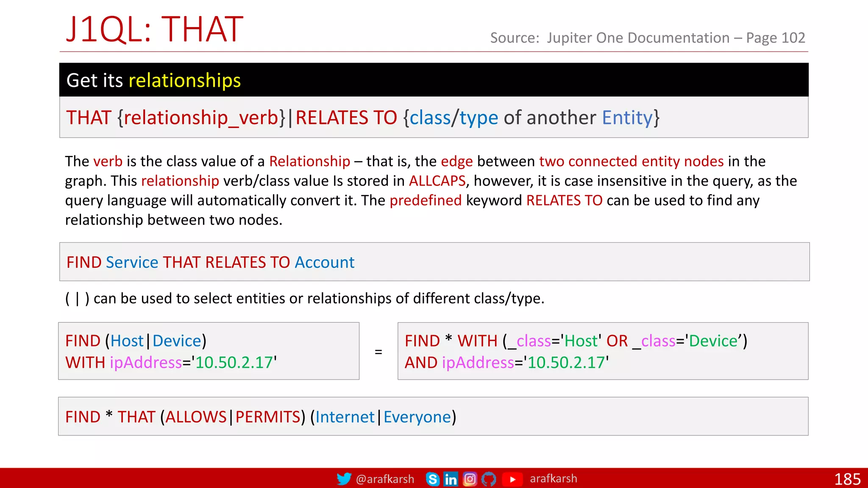
Task: Click "FIND * WITH (_class='Host'" query line
Action: point(576,341)
